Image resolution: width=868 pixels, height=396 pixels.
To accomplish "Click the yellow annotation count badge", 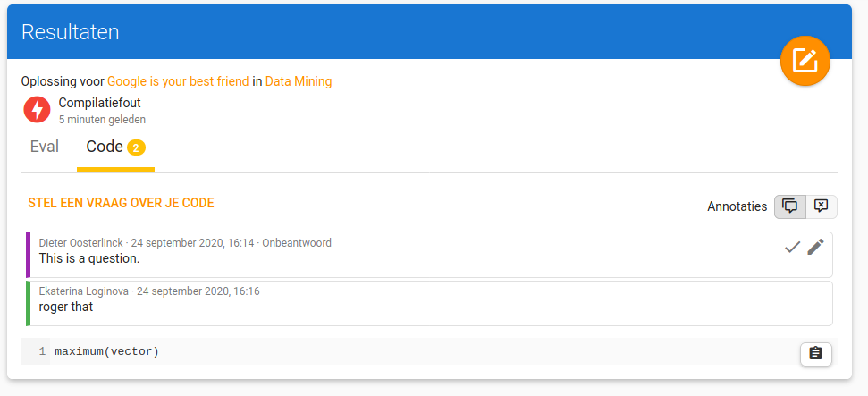I will (x=136, y=147).
